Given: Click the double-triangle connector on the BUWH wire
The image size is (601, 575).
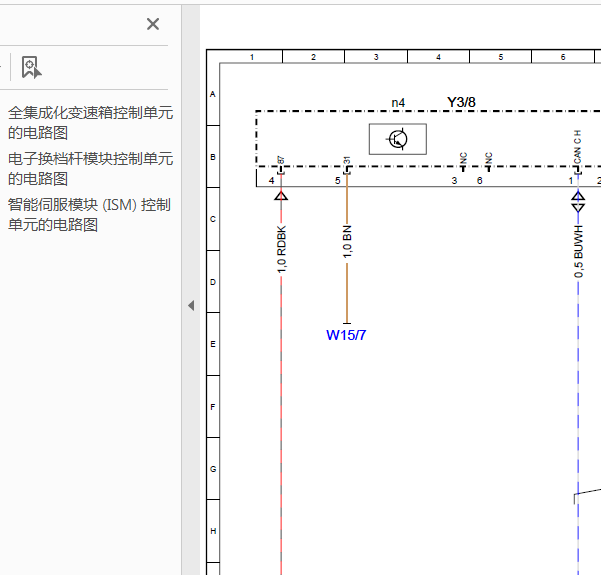Looking at the screenshot, I should point(578,202).
